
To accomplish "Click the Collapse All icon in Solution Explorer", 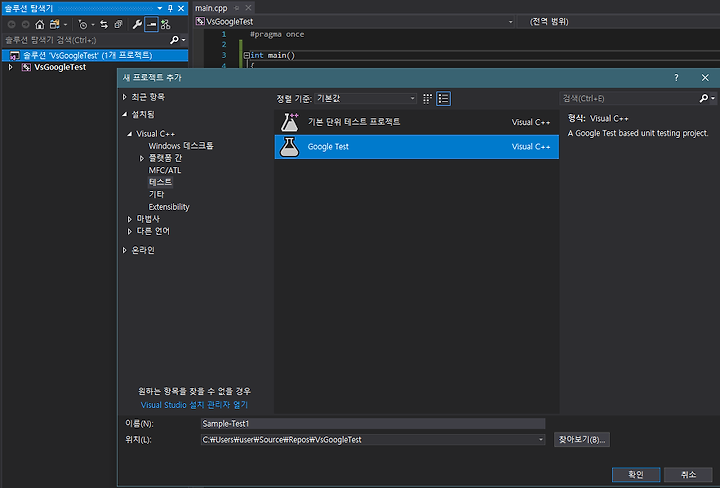I will [118, 24].
